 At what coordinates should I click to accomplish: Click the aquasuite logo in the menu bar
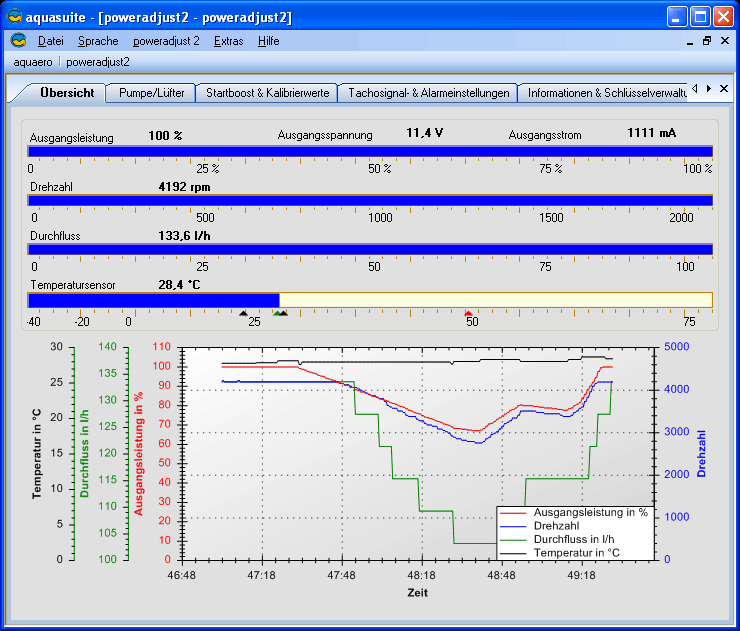[x=18, y=41]
